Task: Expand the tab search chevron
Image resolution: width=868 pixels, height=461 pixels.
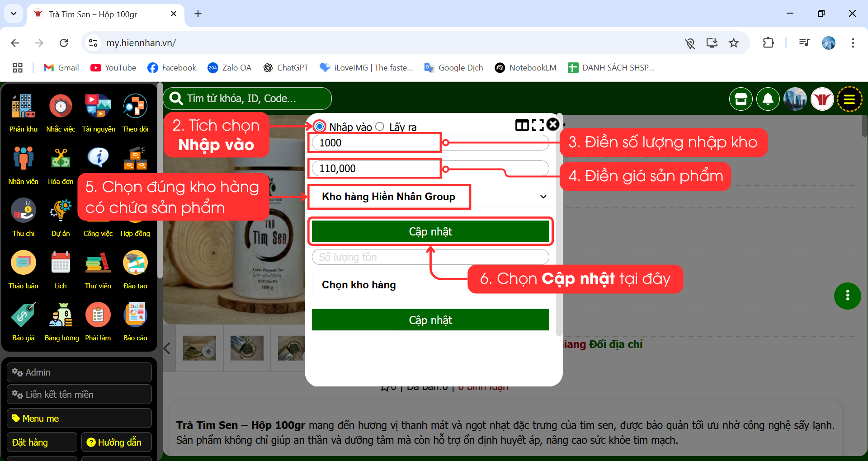Action: (14, 14)
